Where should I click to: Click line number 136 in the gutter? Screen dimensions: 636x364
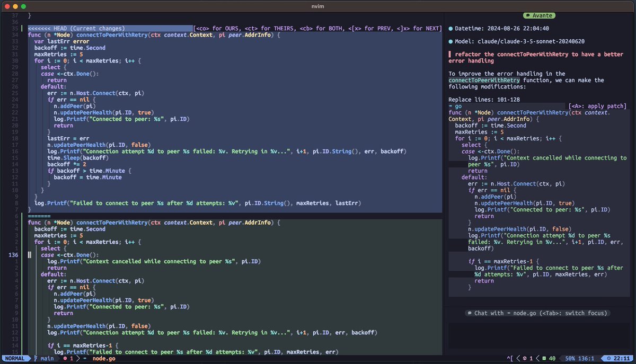pos(13,255)
